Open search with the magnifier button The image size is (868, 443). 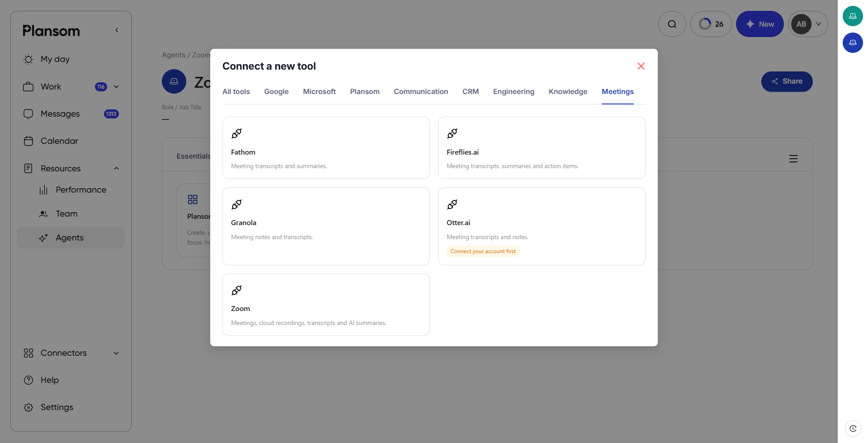(672, 24)
